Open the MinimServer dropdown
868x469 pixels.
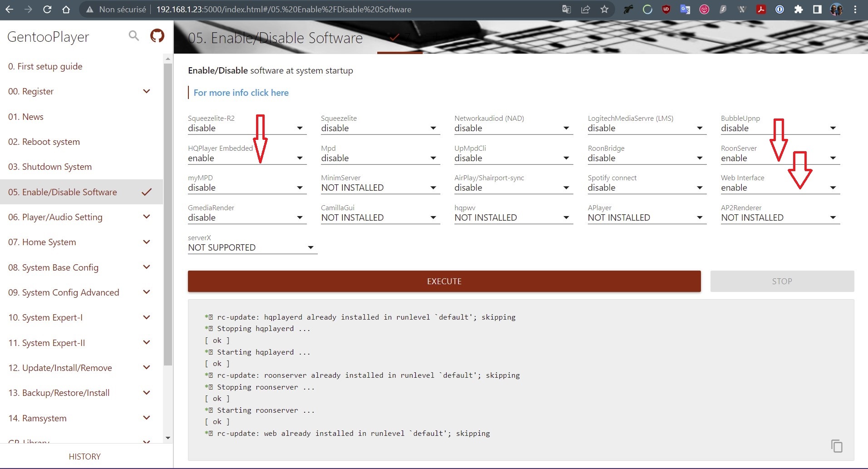click(x=380, y=188)
